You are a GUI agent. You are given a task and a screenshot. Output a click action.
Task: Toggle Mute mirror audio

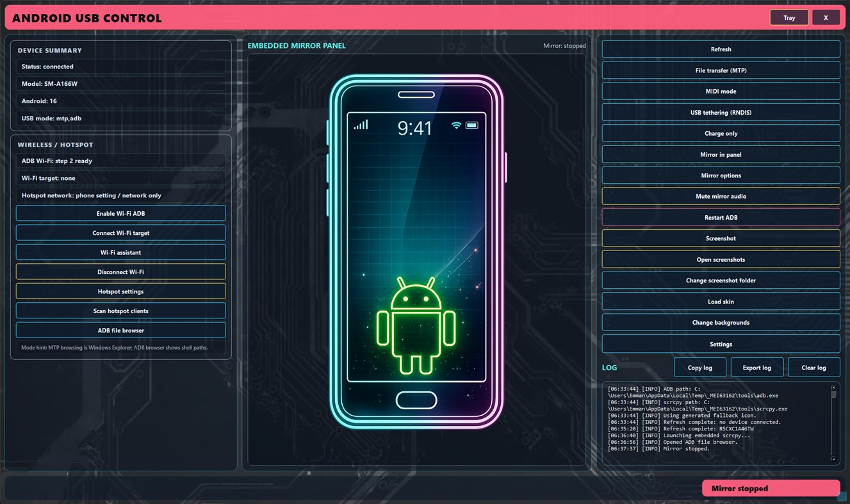click(721, 196)
